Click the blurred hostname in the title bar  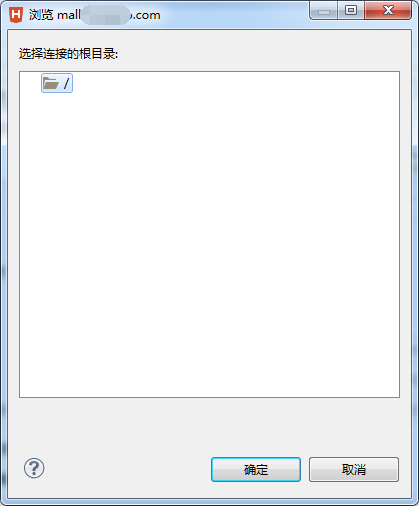pyautogui.click(x=105, y=15)
